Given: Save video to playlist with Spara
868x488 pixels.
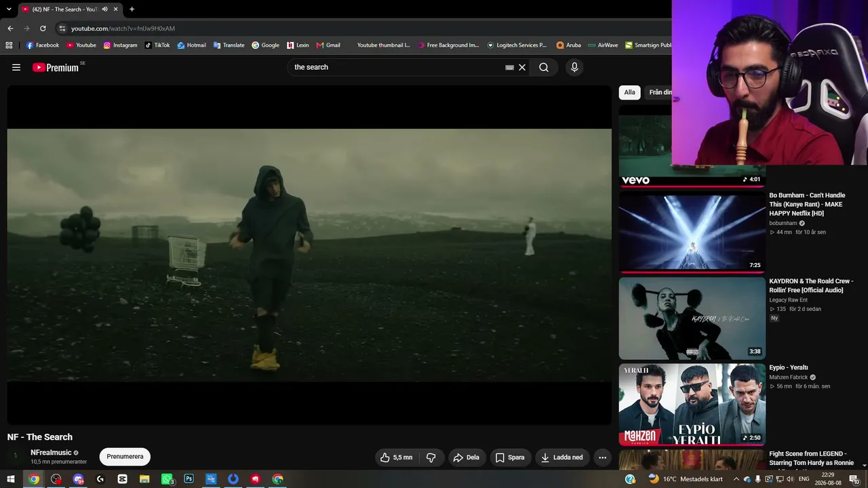Looking at the screenshot, I should pos(510,457).
